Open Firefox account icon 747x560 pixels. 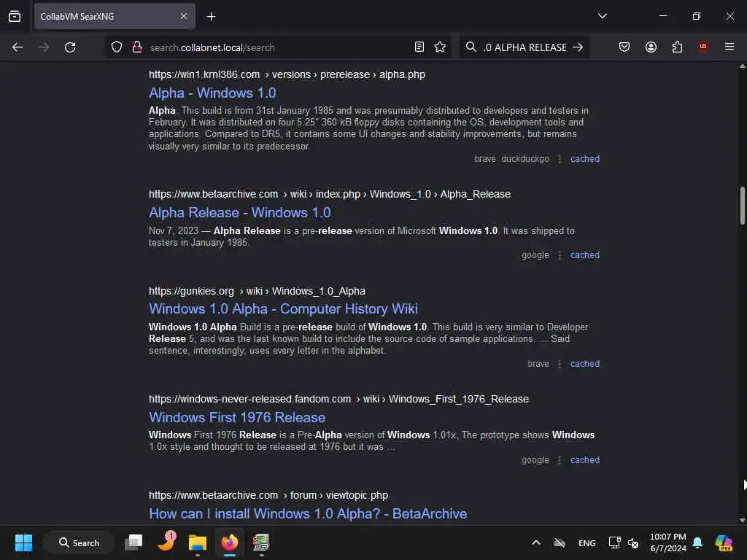[x=651, y=47]
